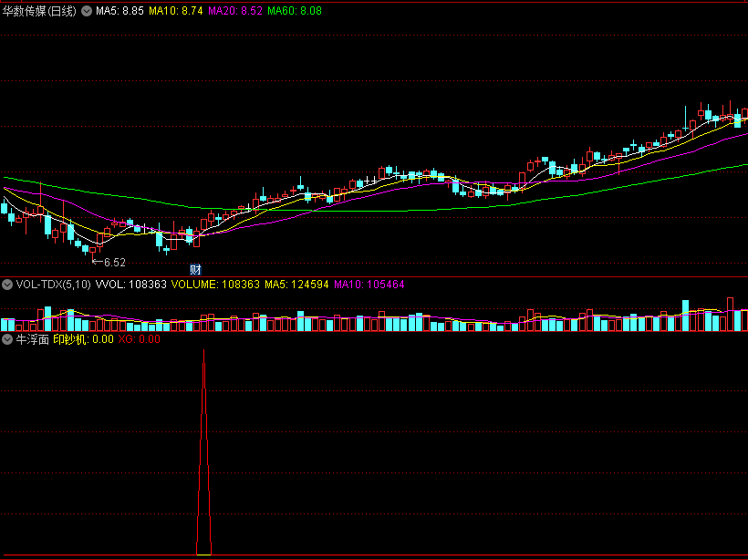Click the 6.52 low price marker
Screen dimensions: 748x560
109,263
